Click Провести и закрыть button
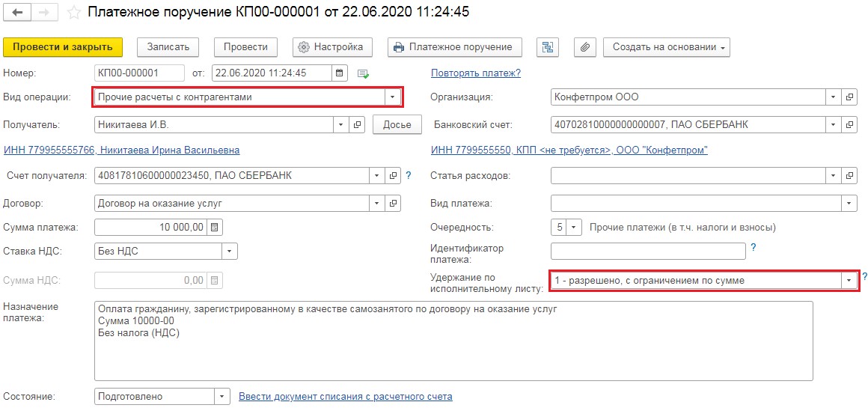The width and height of the screenshot is (868, 408). (x=63, y=47)
